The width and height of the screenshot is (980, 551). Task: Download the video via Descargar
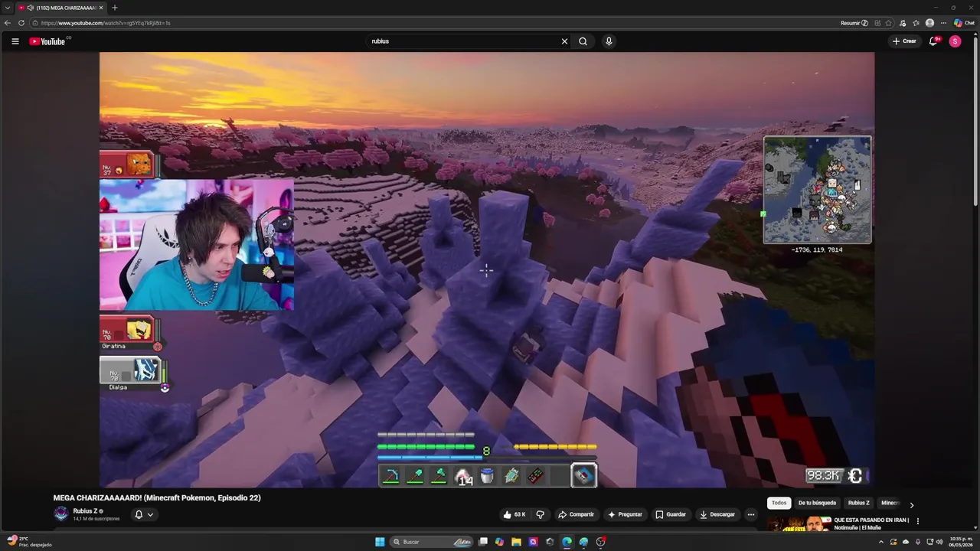[717, 514]
